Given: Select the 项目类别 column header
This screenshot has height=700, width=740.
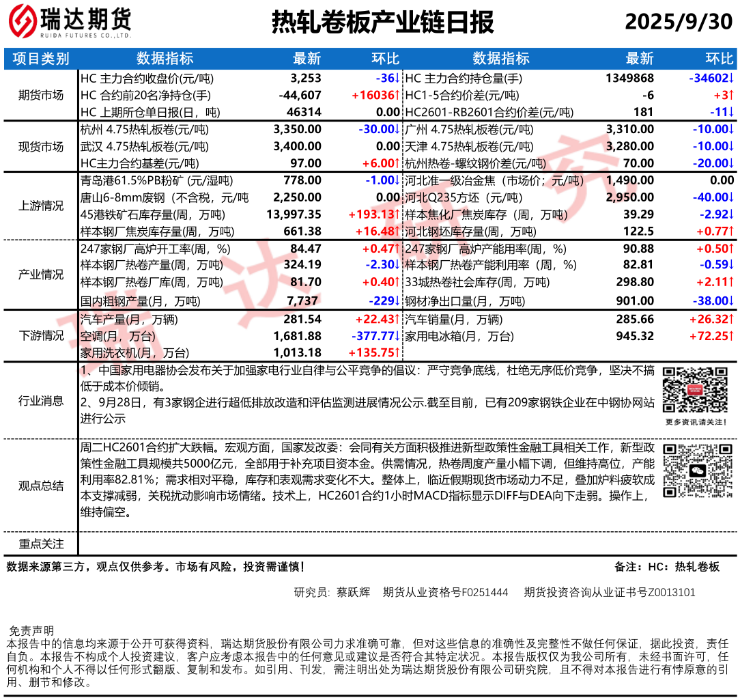Looking at the screenshot, I should [40, 59].
